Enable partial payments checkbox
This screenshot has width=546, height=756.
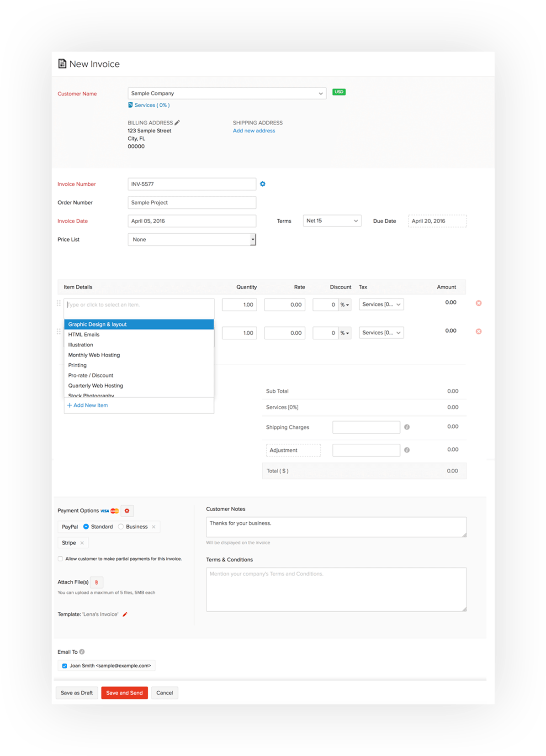pos(60,559)
